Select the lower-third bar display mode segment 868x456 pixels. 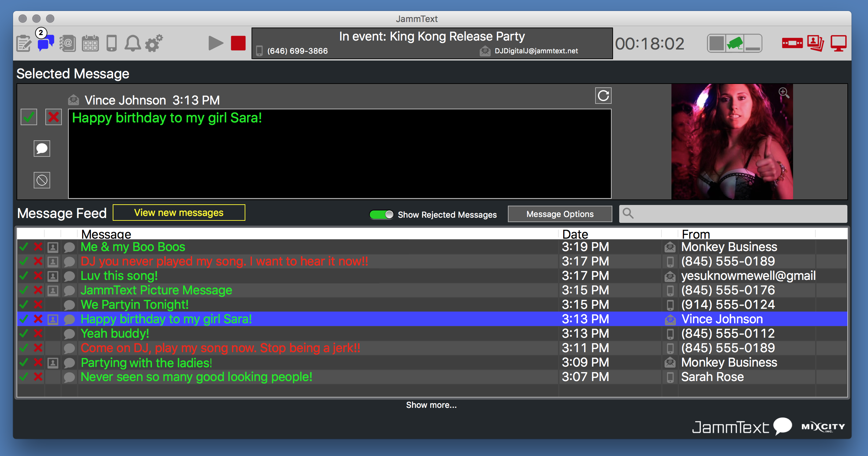(x=753, y=44)
